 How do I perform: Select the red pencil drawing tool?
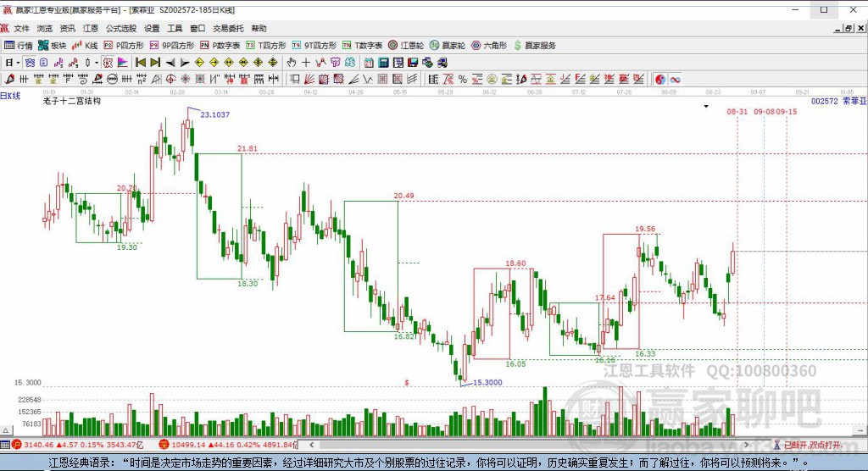[x=9, y=79]
